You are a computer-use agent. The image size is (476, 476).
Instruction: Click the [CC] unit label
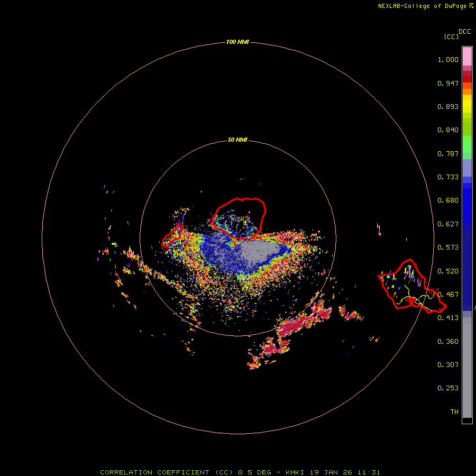[x=451, y=36]
